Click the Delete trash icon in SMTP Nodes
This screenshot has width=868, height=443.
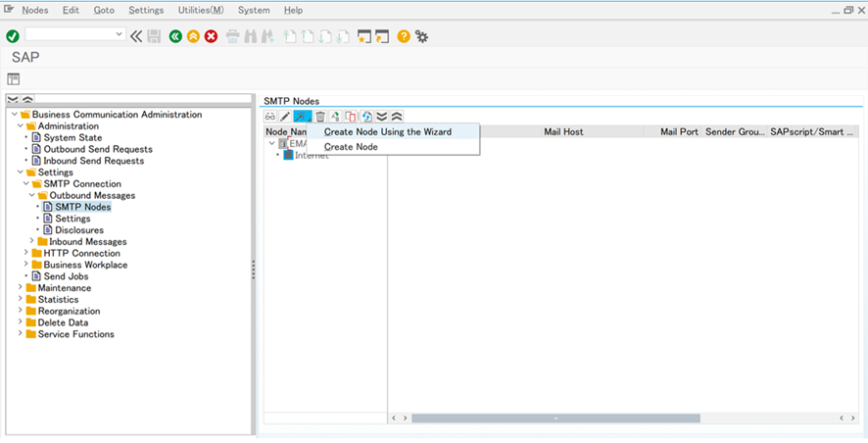click(x=320, y=117)
